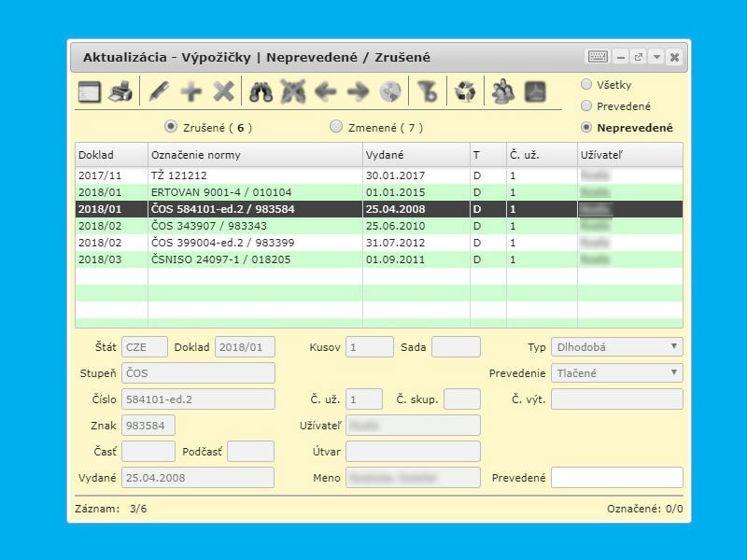Sort by the Užívateľ column header

click(630, 155)
